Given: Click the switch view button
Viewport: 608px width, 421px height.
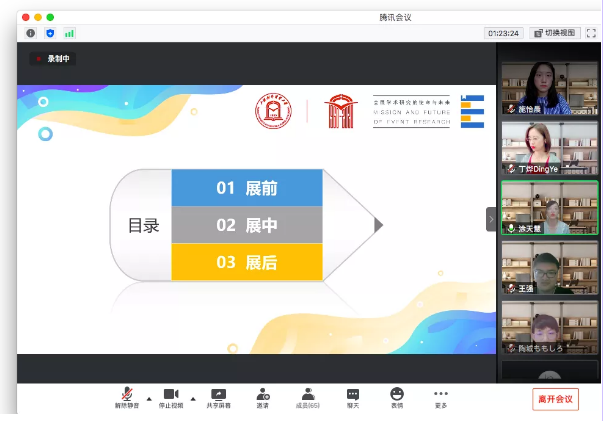Looking at the screenshot, I should [555, 33].
